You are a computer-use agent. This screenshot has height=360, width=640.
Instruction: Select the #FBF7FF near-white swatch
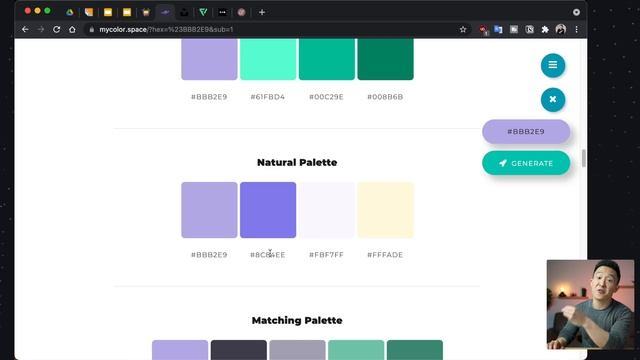coord(327,210)
